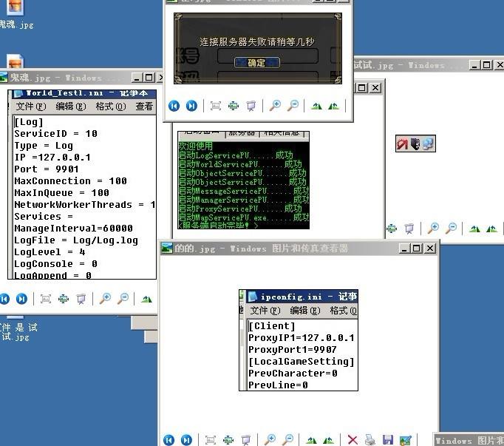
Task: Select the 鬼魂.jpg desktop file icon
Action: tap(15, 7)
